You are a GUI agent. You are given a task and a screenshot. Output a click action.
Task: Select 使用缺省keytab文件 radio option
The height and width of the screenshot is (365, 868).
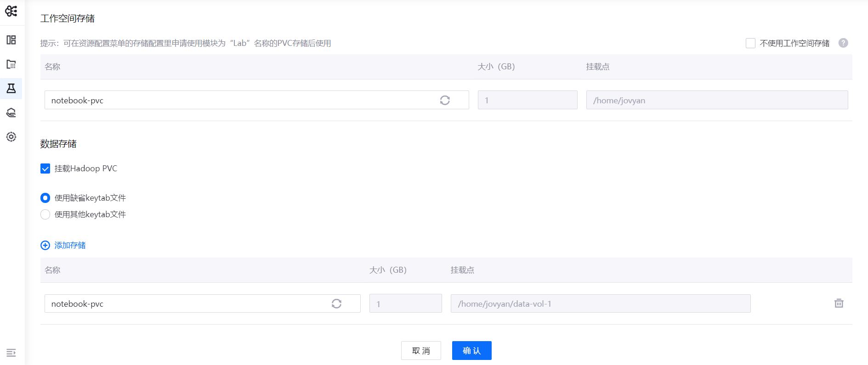[x=45, y=198]
